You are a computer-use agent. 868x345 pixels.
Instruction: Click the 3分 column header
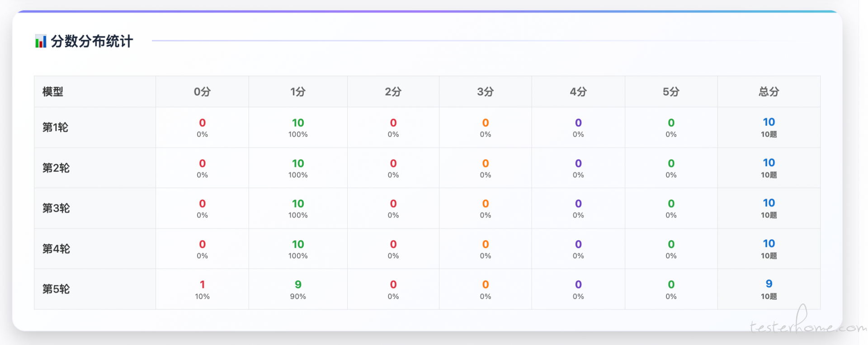[485, 92]
